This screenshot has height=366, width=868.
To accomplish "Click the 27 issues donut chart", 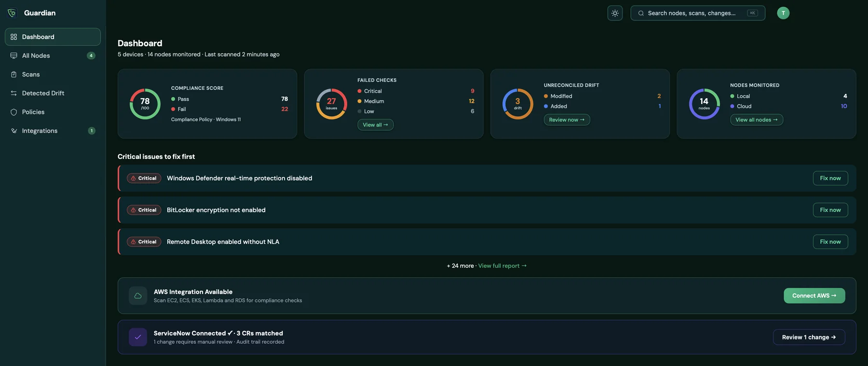I will click(x=331, y=104).
